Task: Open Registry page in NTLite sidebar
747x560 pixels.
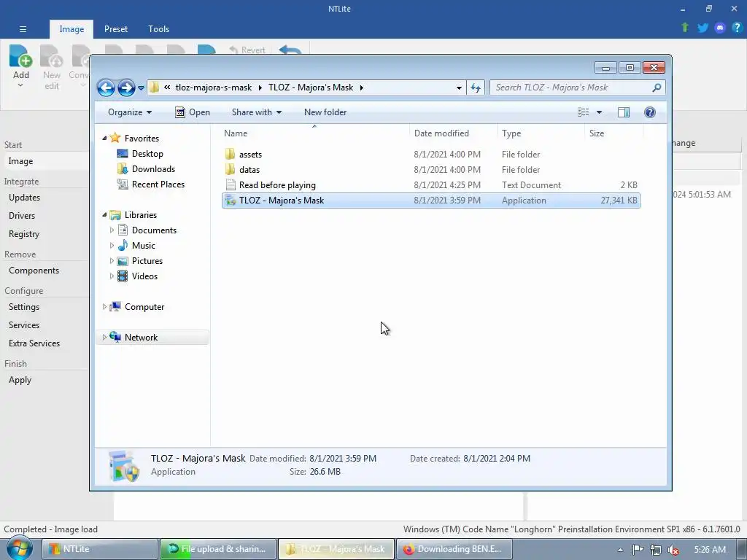Action: click(x=24, y=234)
